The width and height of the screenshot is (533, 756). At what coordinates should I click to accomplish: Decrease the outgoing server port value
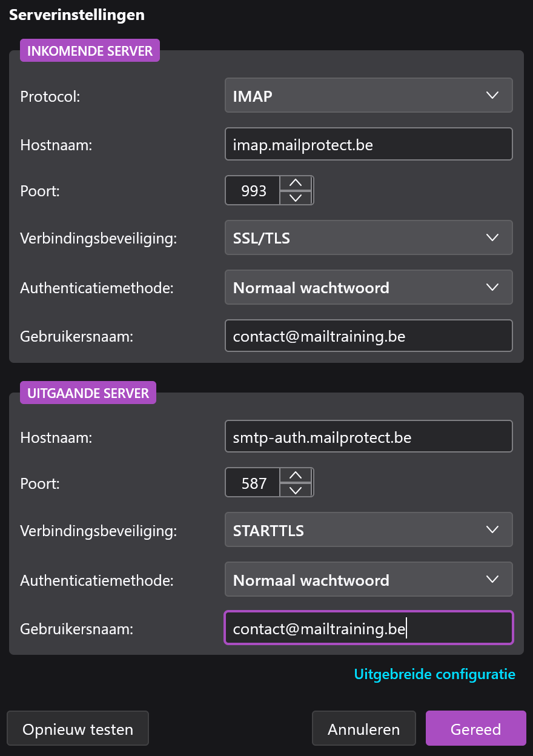296,490
